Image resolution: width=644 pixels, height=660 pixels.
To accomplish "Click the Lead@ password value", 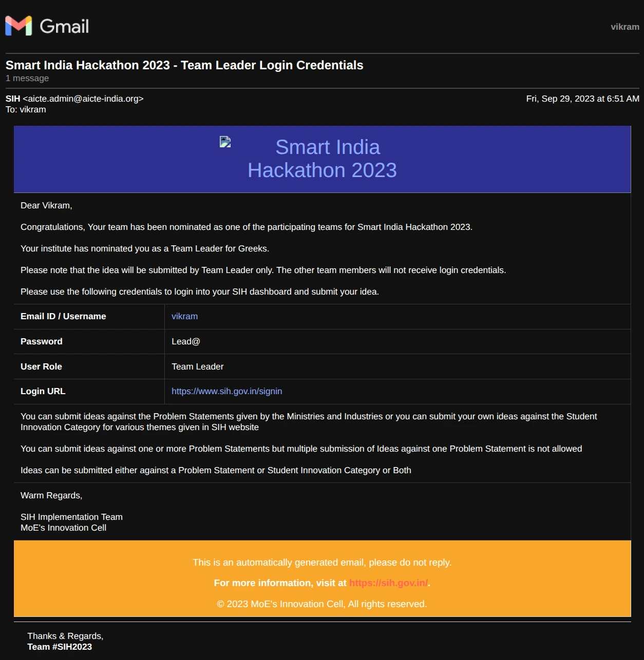I will (x=185, y=341).
